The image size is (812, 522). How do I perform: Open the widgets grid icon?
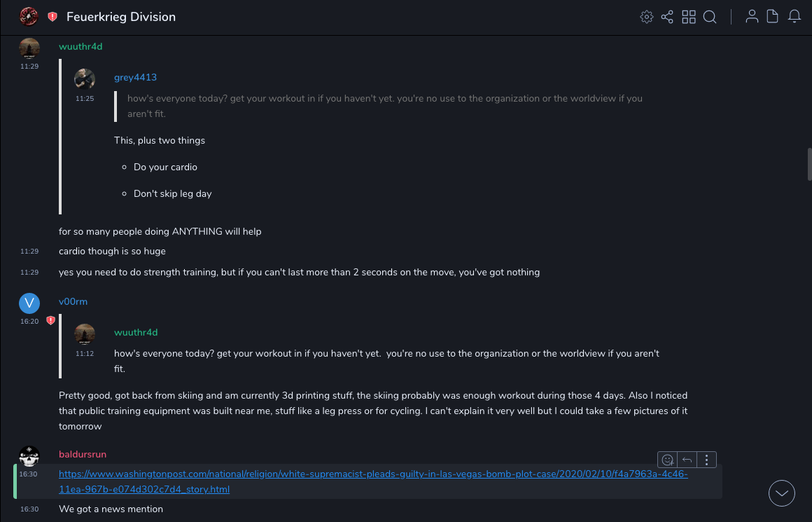689,17
